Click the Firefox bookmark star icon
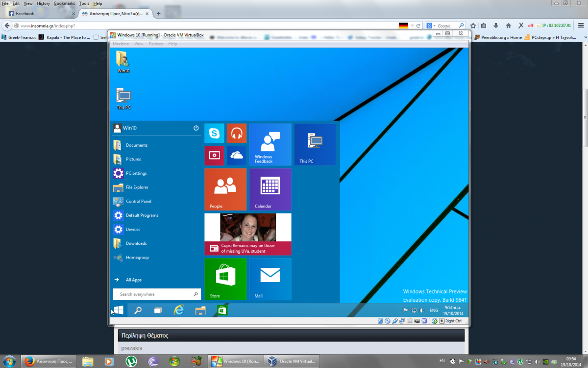Image resolution: width=588 pixels, height=368 pixels. tap(473, 26)
